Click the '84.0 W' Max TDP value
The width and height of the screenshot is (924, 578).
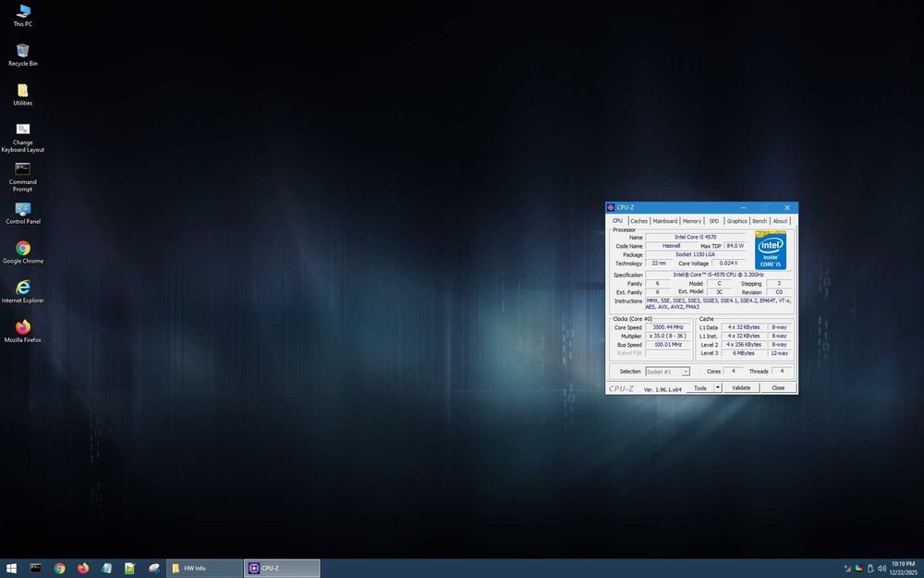[735, 246]
